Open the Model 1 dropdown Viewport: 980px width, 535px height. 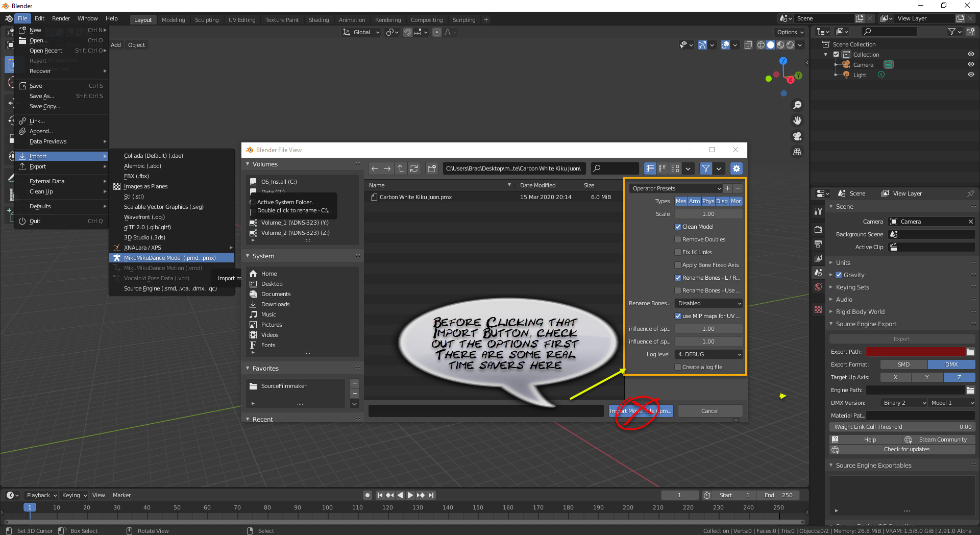(x=952, y=403)
